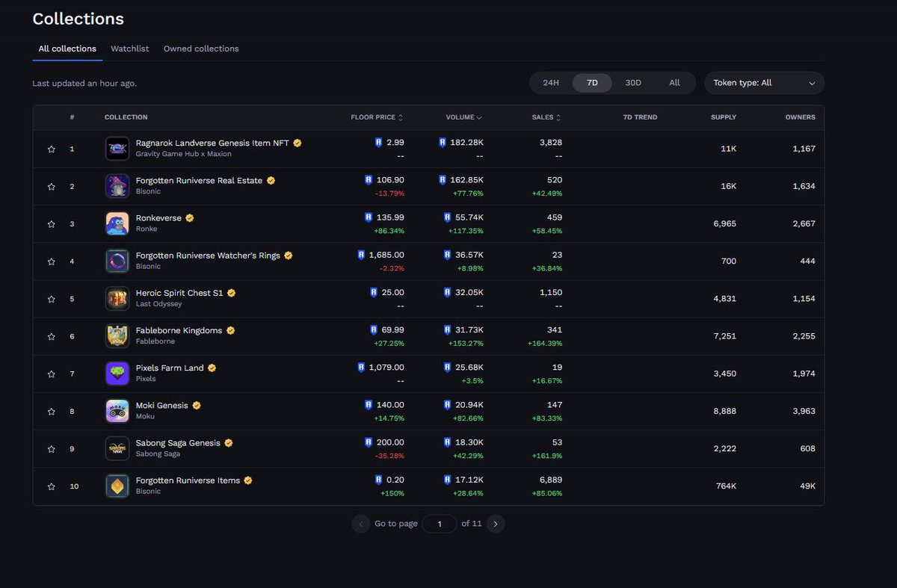This screenshot has height=588, width=897.
Task: Click verified badge next to Fableborne Kingdoms
Action: [x=231, y=330]
